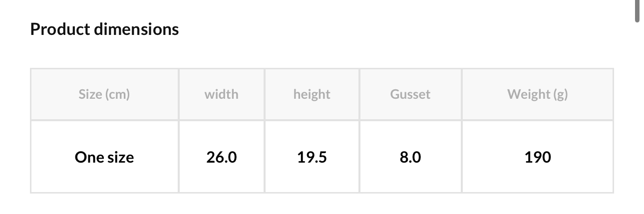
Task: Click the 'Product dimensions' heading
Action: 104,29
